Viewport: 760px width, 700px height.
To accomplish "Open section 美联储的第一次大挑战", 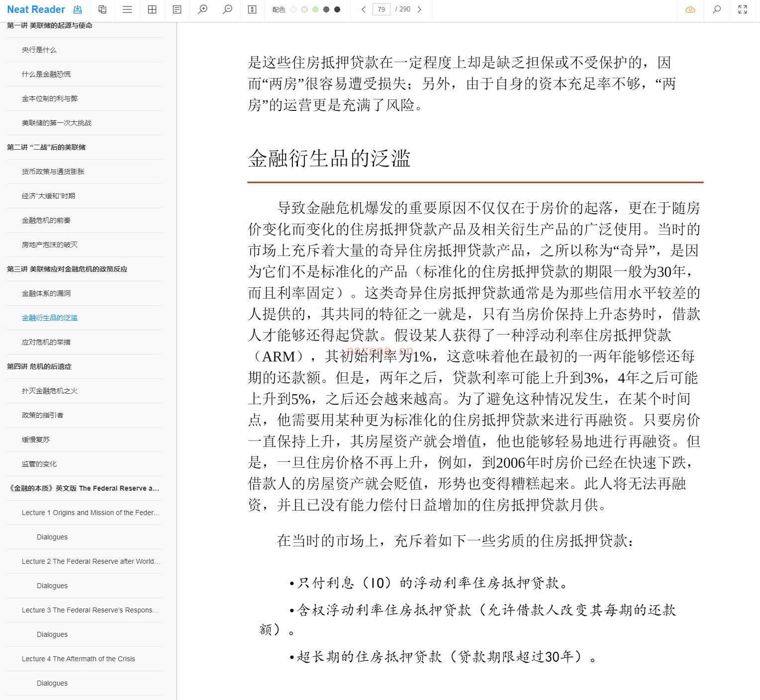I will click(57, 123).
